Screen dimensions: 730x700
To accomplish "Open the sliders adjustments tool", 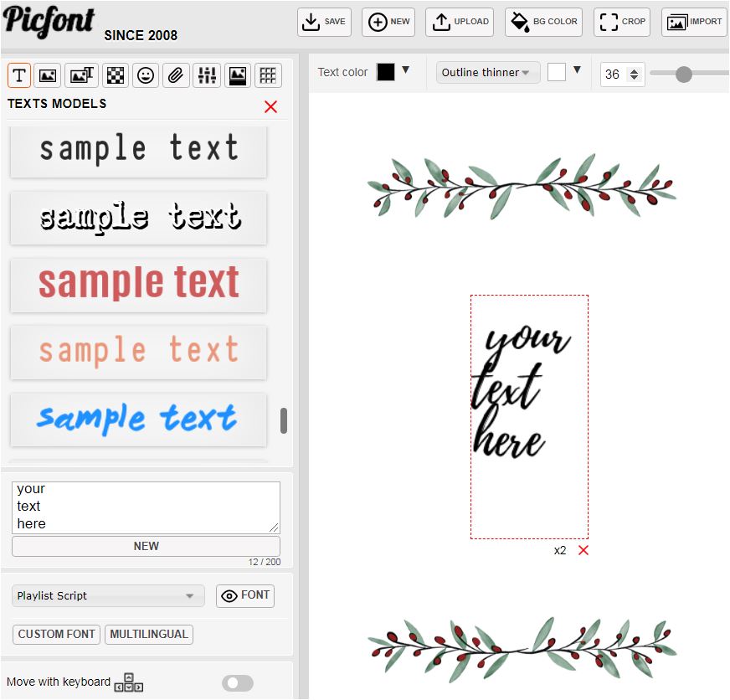I will [206, 75].
